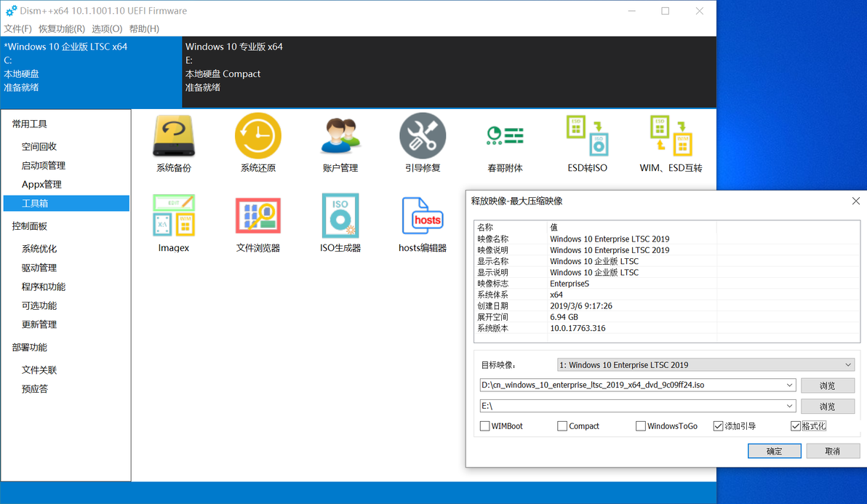Browse for the source ISO file
The image size is (867, 504).
[828, 385]
